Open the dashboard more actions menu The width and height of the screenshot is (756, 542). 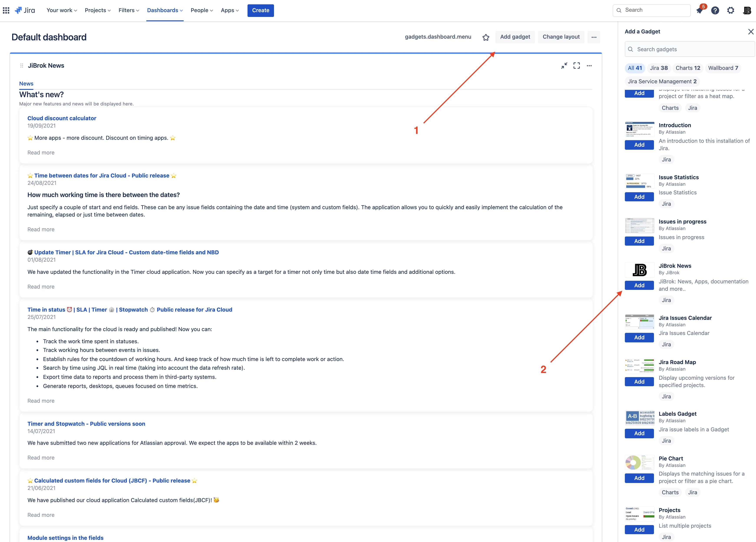click(x=594, y=37)
